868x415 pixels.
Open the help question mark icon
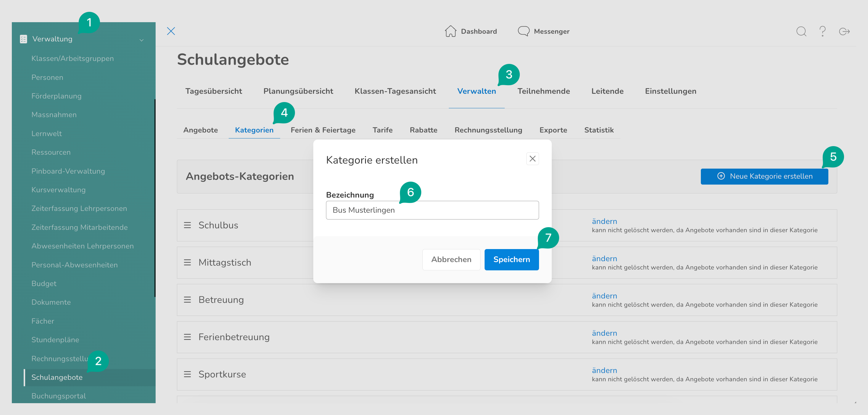[x=822, y=31]
